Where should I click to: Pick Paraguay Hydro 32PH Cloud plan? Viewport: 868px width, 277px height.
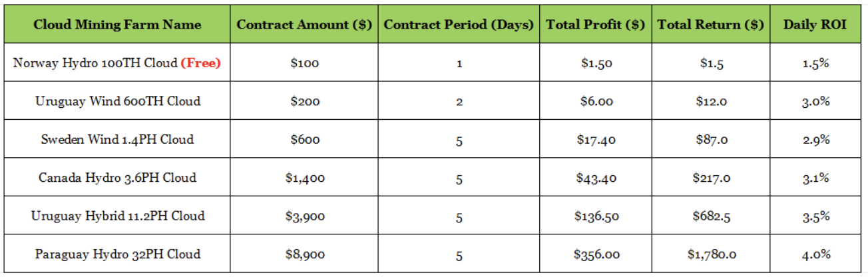118,254
